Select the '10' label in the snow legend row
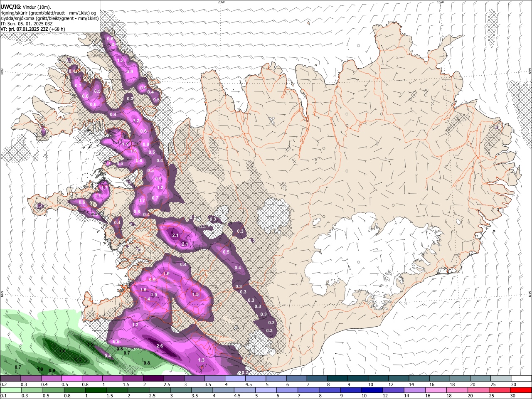This screenshot has height=399, width=532. point(370,384)
